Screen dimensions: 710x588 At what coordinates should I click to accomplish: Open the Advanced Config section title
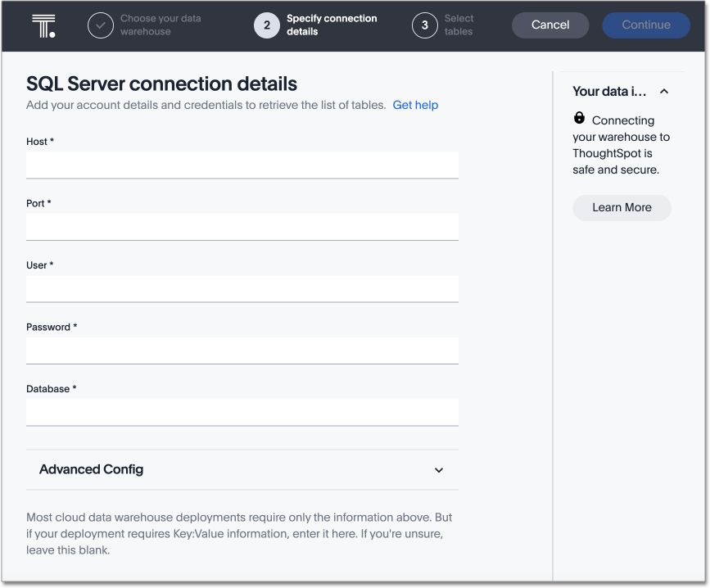(x=92, y=469)
